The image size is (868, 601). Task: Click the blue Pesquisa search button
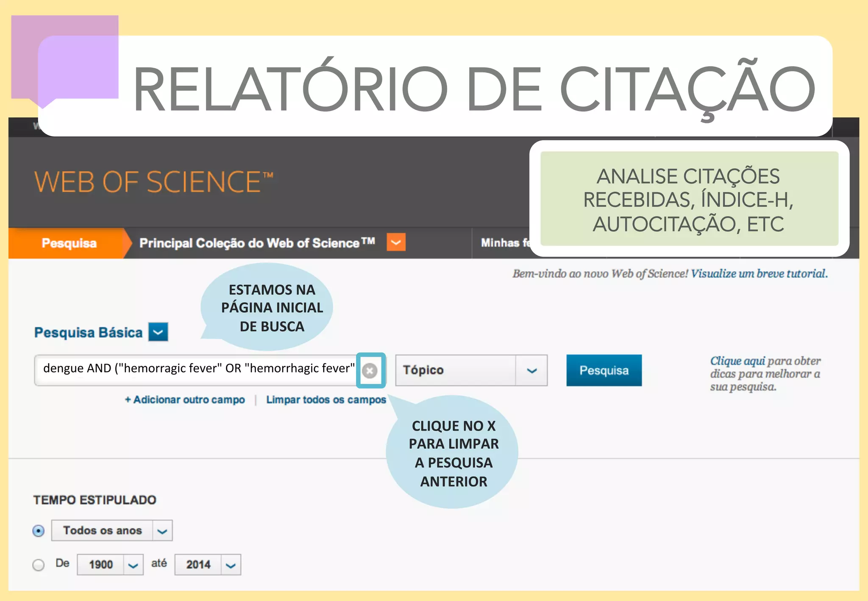(604, 370)
